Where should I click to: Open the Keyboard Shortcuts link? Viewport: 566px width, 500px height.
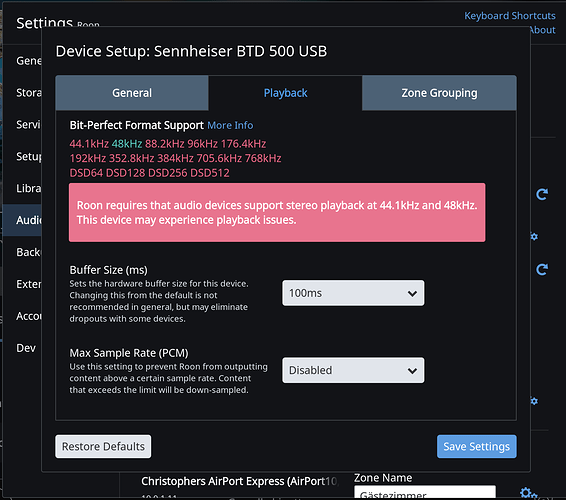510,16
